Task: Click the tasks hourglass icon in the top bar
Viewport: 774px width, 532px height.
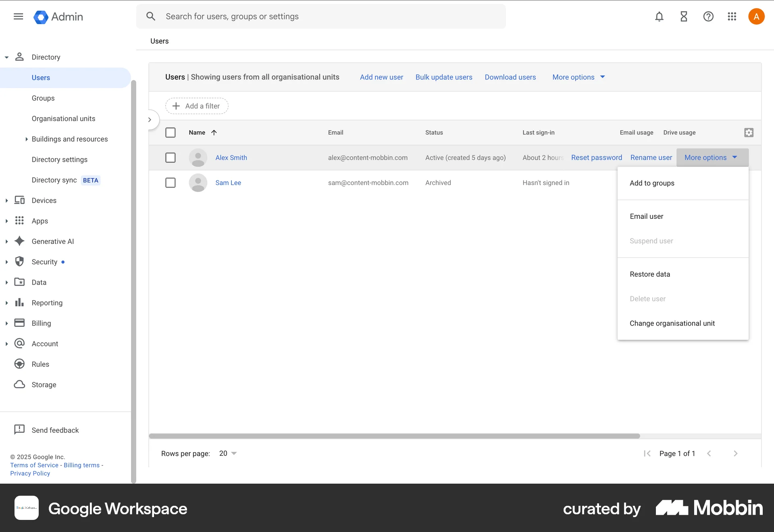Action: [684, 17]
